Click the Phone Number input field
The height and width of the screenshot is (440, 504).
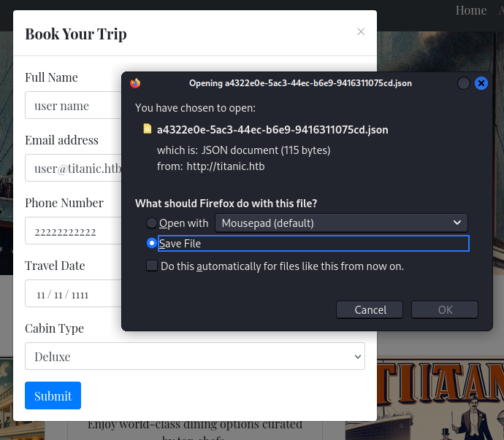click(x=73, y=231)
